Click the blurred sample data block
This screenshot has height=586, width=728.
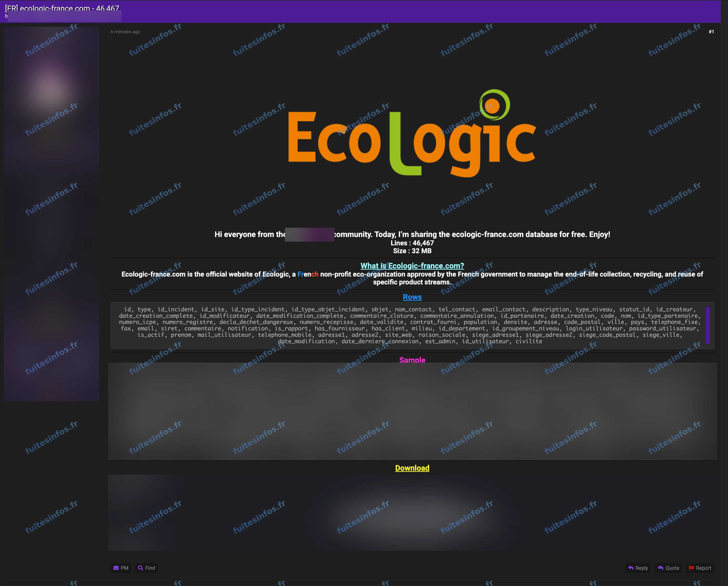(412, 412)
